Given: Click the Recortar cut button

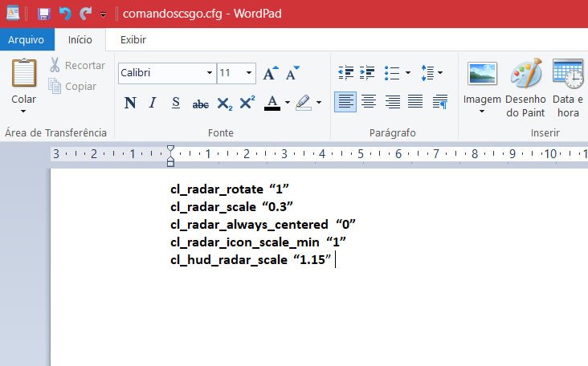Looking at the screenshot, I should pos(76,65).
